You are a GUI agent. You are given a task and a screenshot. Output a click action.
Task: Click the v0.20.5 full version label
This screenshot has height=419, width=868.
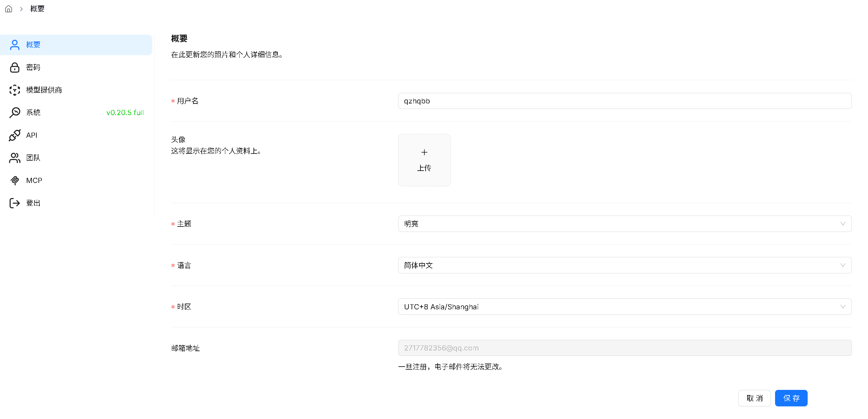125,113
